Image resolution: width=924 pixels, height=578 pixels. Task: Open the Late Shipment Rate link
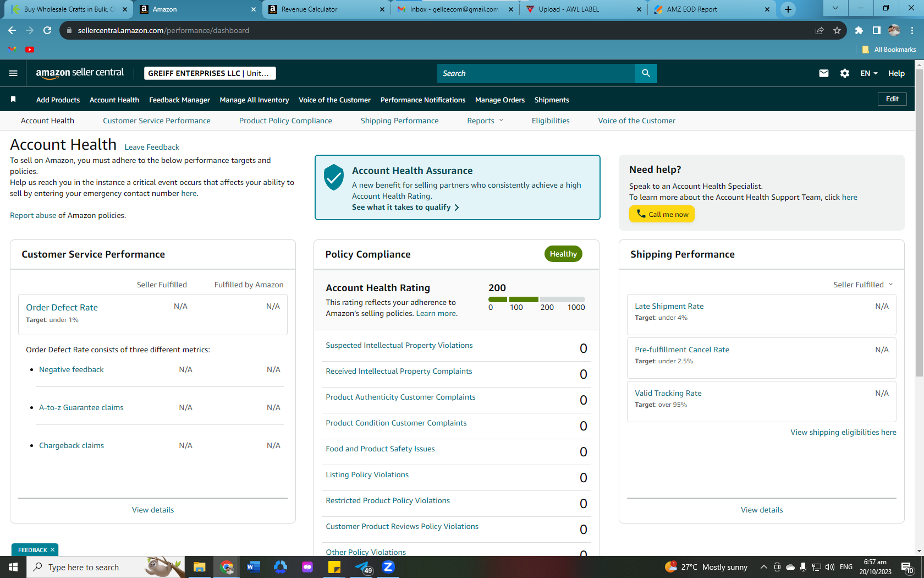coord(669,306)
